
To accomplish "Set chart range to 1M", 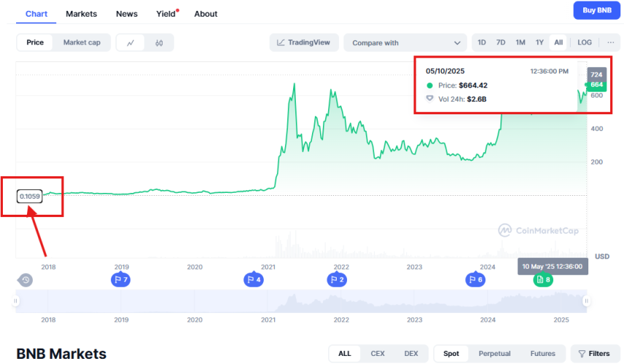I will click(x=520, y=42).
